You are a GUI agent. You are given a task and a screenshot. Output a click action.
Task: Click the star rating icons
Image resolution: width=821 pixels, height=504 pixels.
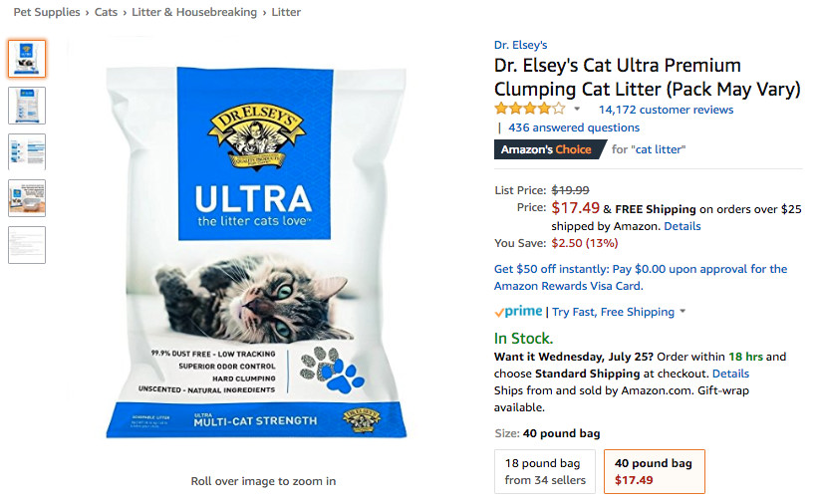pyautogui.click(x=530, y=109)
